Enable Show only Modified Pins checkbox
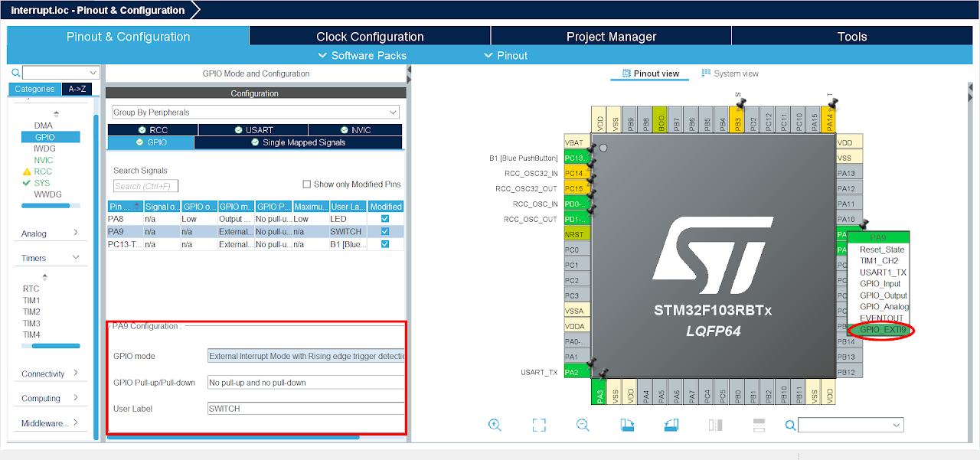 click(x=307, y=184)
